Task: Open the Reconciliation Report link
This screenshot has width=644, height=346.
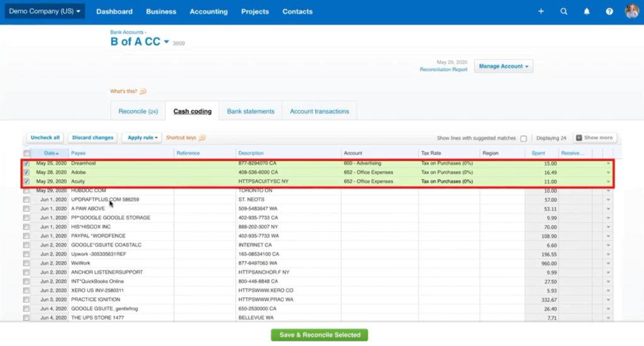Action: (443, 70)
